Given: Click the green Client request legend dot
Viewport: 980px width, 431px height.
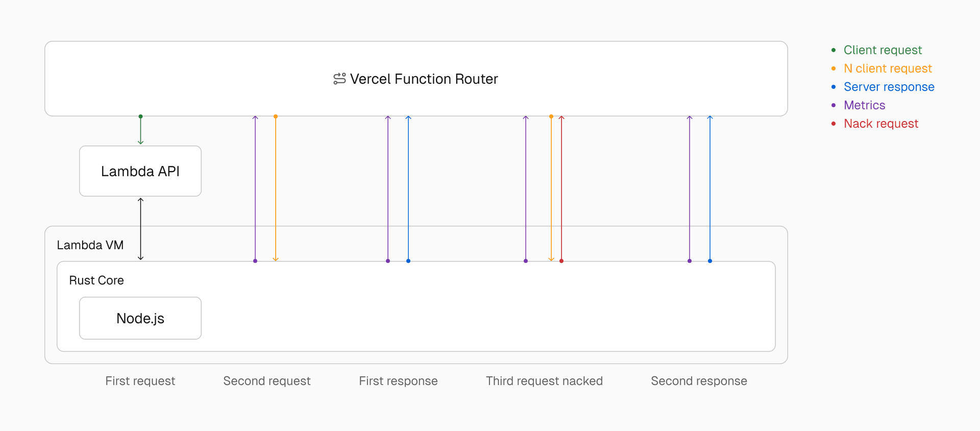Looking at the screenshot, I should pos(834,50).
